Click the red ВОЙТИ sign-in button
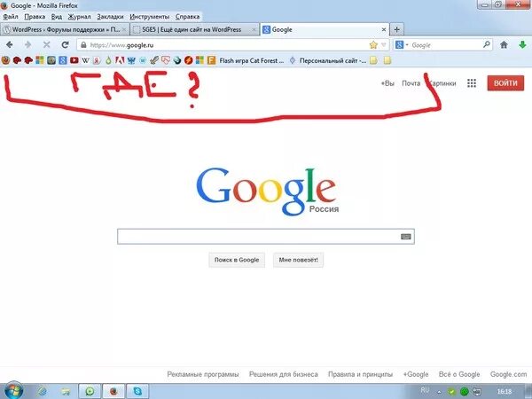Viewport: 532px width, 399px height. (x=505, y=83)
